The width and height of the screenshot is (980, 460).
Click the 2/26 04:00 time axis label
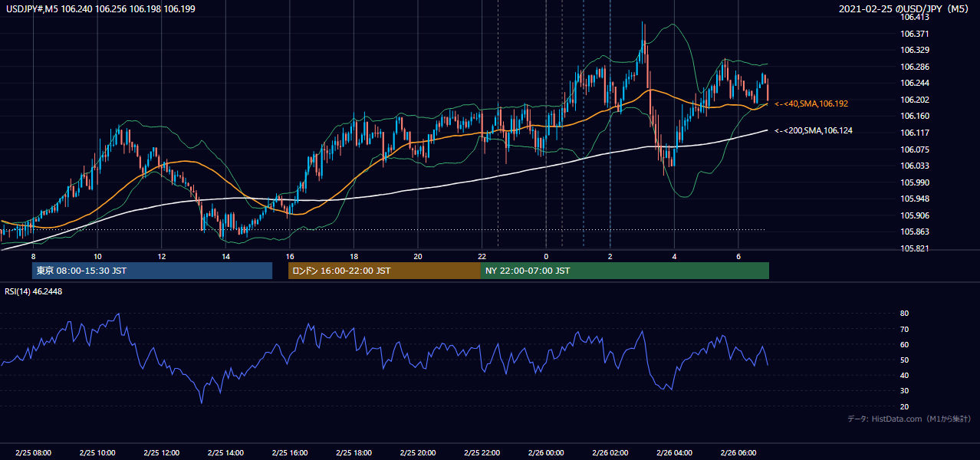coord(674,452)
